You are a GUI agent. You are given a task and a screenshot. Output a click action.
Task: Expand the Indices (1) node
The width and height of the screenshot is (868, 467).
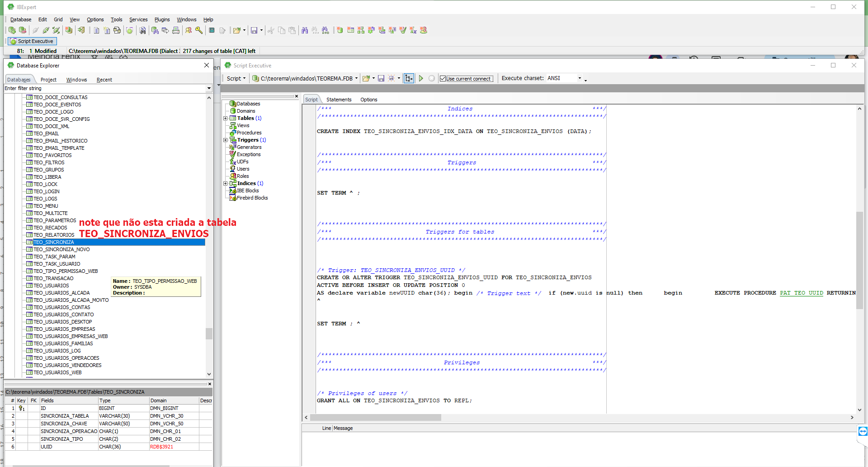coord(225,184)
